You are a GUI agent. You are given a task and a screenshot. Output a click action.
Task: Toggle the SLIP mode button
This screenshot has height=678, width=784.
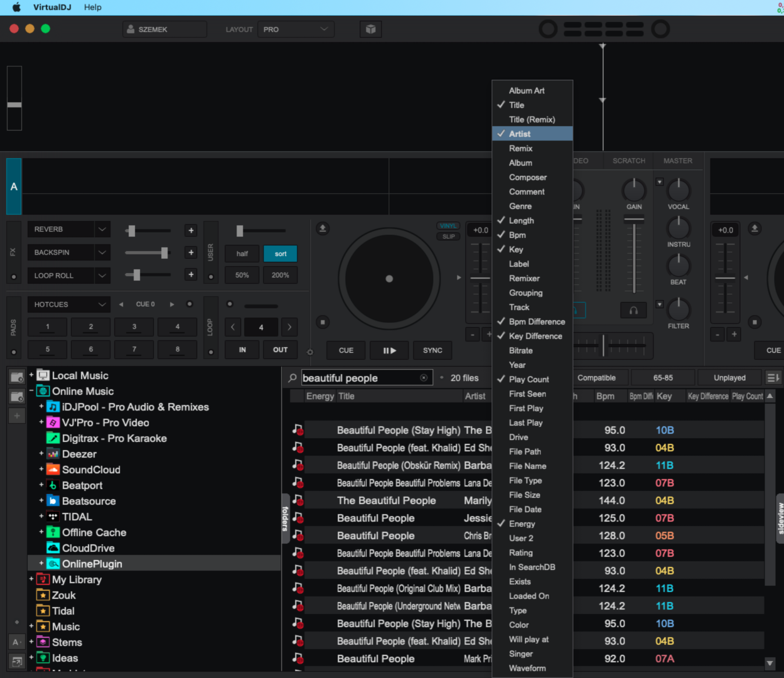click(x=448, y=237)
